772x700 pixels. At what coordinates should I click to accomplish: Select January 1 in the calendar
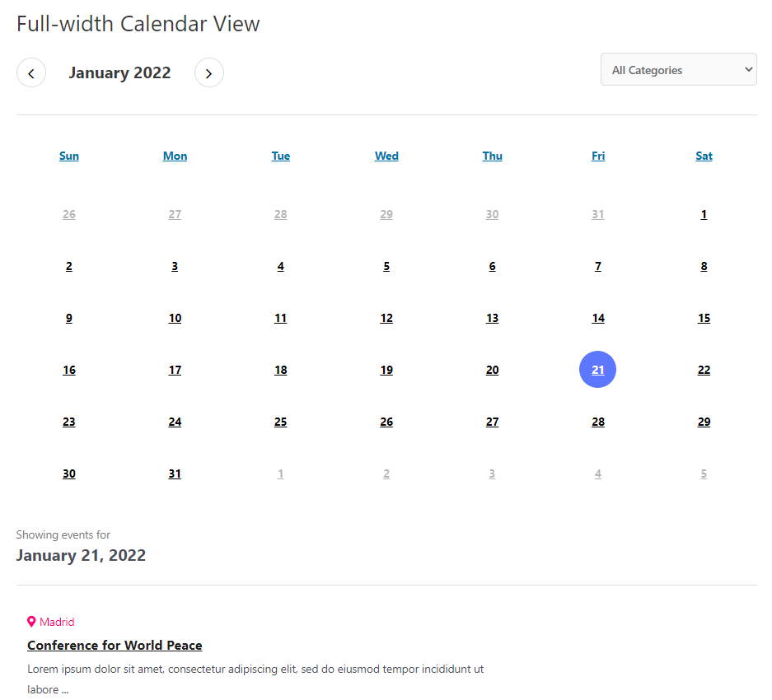click(x=704, y=215)
